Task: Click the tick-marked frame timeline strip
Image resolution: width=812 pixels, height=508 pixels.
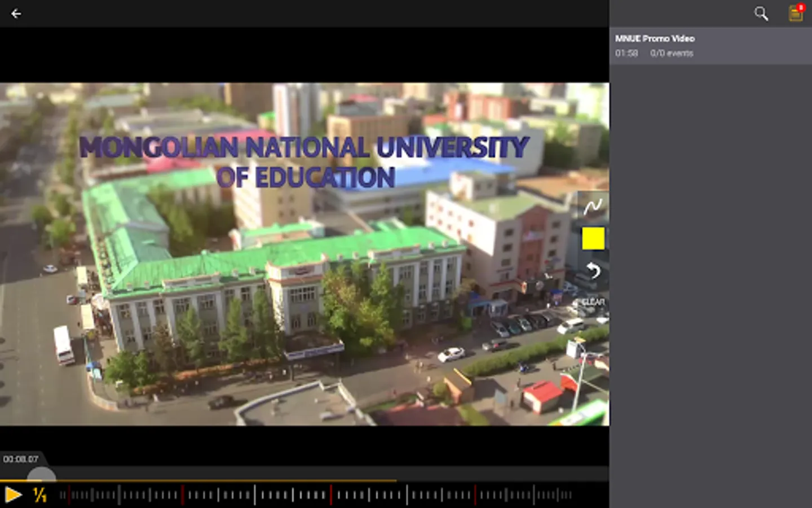Action: tap(316, 496)
